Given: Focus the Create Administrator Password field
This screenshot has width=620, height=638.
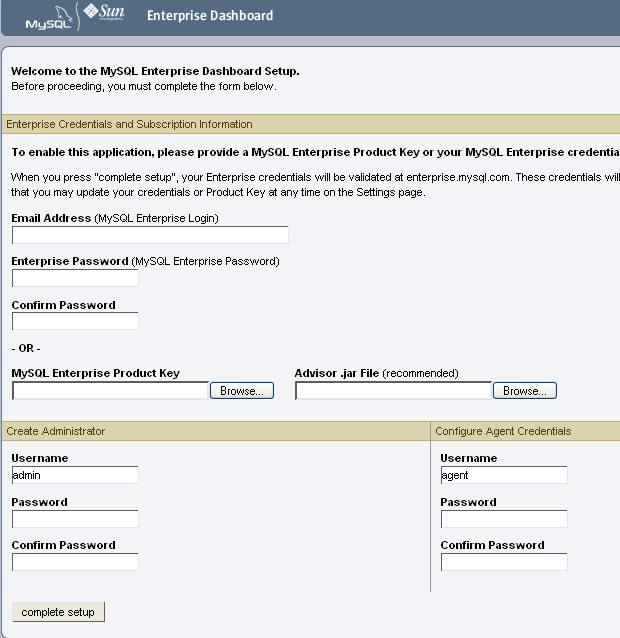Looking at the screenshot, I should pos(75,519).
